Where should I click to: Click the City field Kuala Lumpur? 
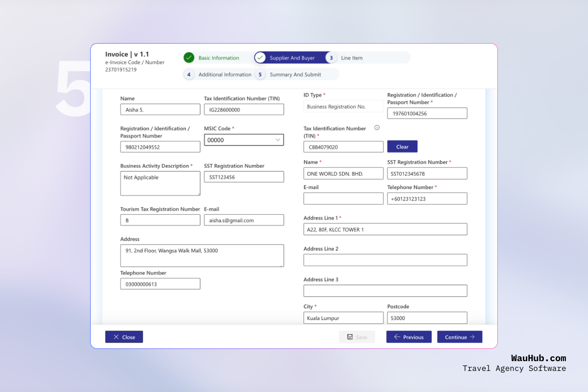point(343,318)
